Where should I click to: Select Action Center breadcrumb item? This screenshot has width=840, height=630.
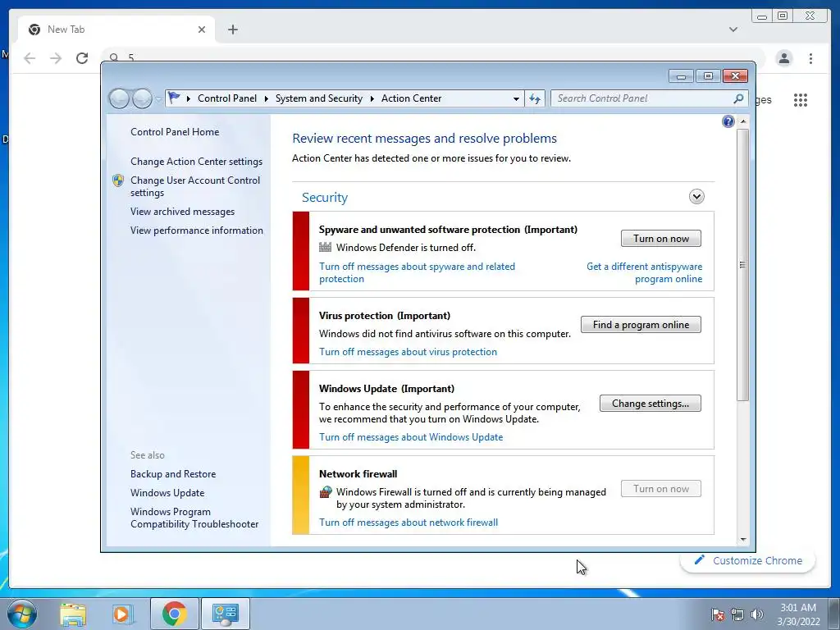tap(412, 98)
